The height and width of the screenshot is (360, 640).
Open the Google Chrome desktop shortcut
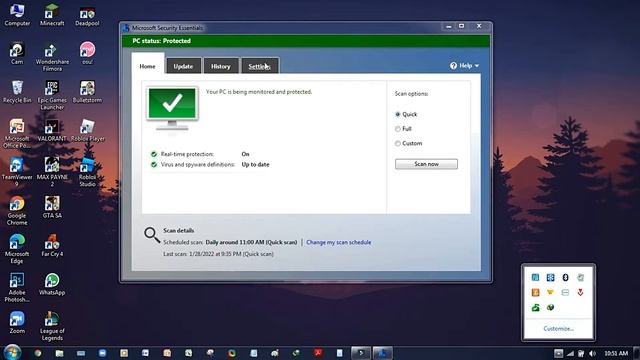pos(17,211)
